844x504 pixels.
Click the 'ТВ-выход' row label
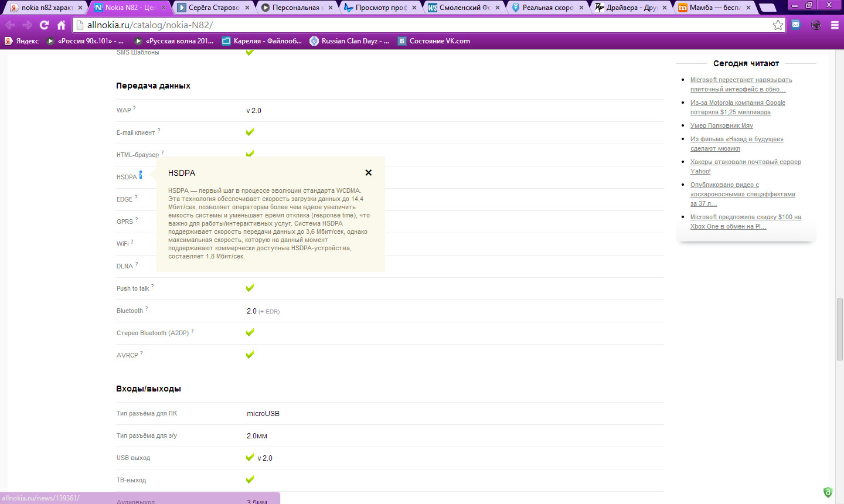(131, 481)
